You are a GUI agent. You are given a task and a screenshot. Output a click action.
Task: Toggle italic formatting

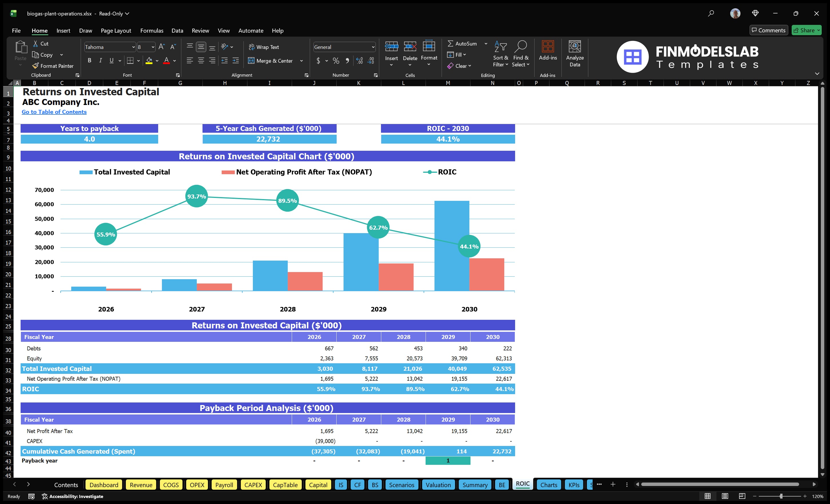point(100,61)
